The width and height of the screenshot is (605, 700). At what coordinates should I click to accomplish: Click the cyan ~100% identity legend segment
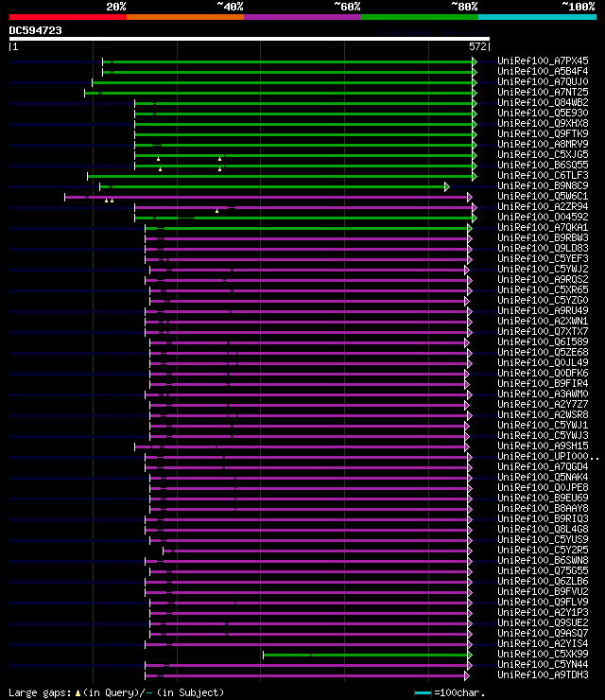click(x=537, y=17)
